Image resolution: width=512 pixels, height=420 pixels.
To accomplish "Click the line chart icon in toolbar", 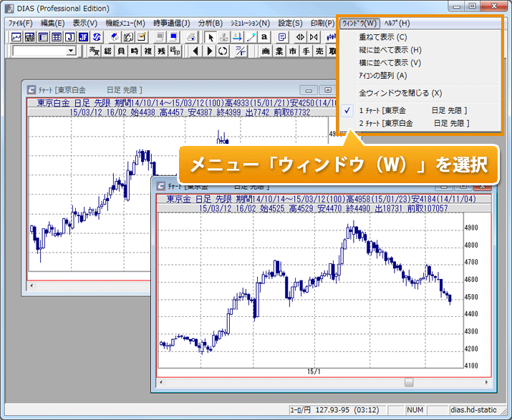I will coord(16,36).
